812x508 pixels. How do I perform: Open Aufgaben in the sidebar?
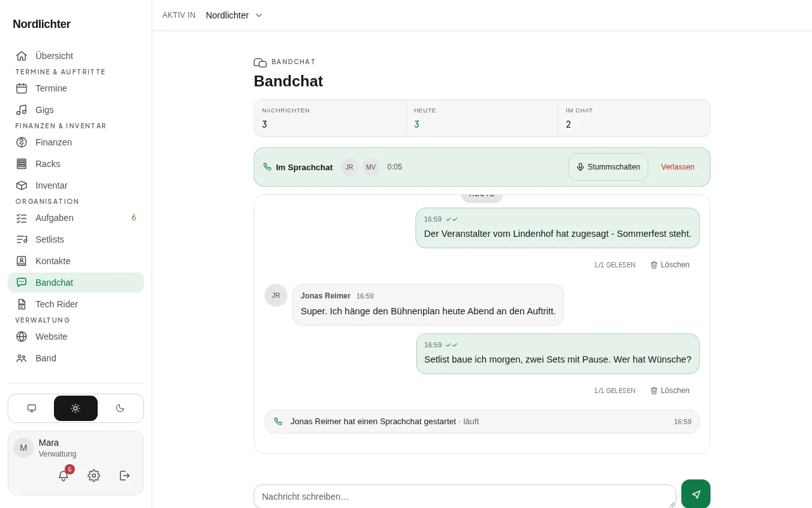point(76,218)
